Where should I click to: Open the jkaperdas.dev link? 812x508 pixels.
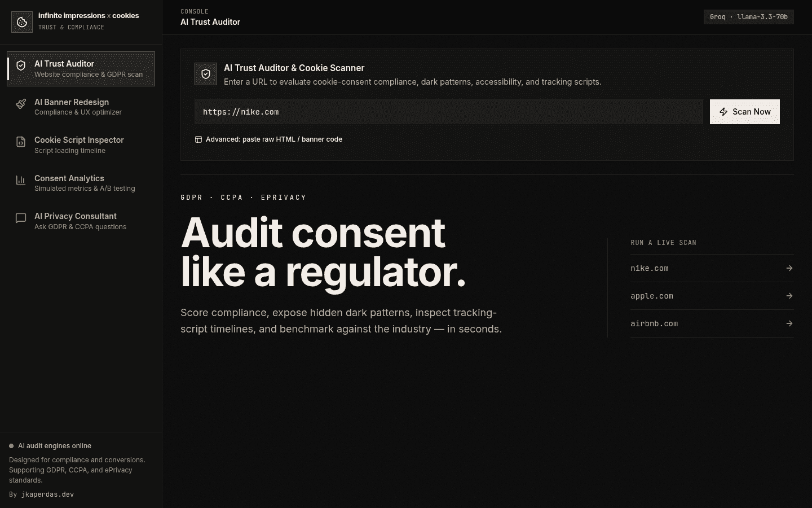point(47,494)
